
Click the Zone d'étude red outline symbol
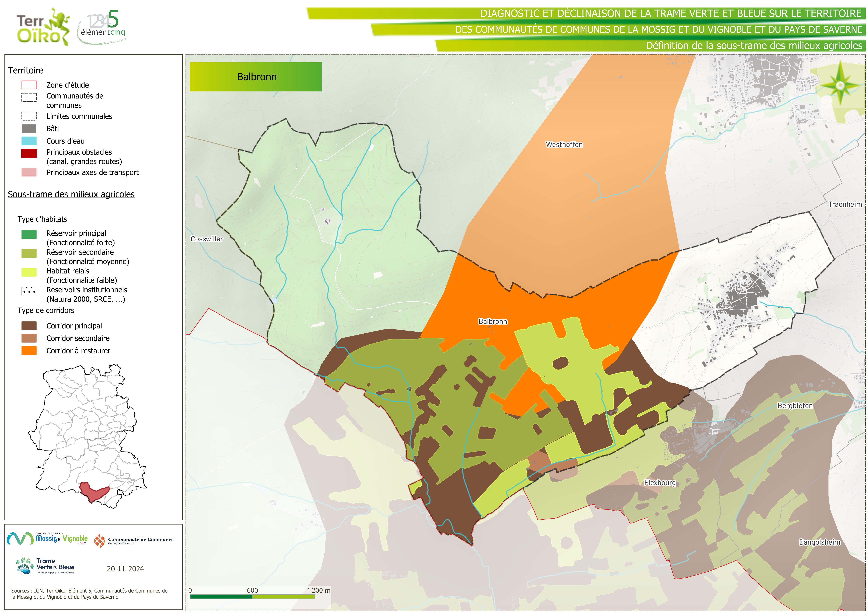(x=29, y=85)
